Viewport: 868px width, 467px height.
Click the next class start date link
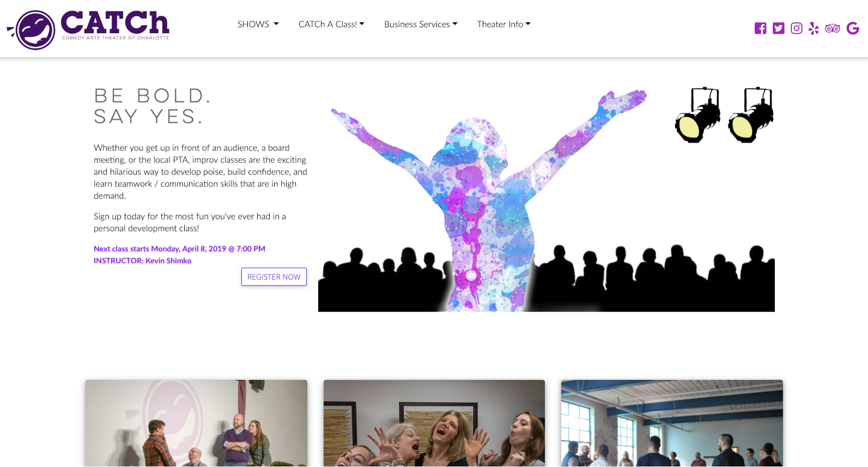(x=179, y=248)
